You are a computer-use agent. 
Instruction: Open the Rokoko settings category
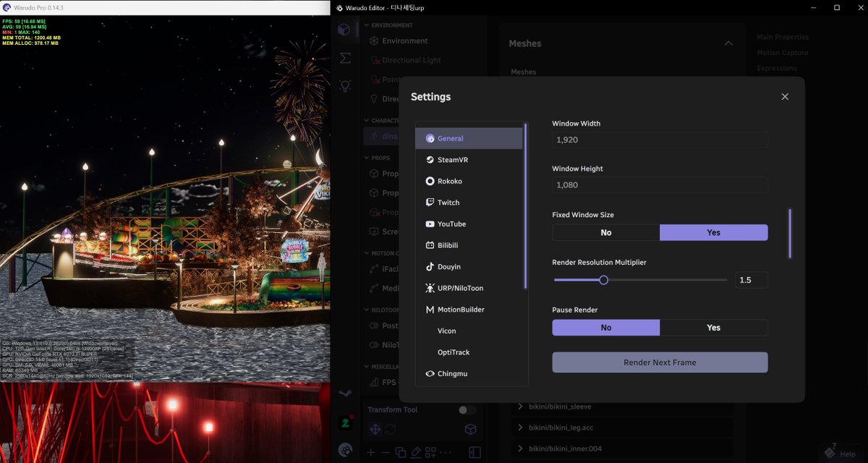click(469, 181)
